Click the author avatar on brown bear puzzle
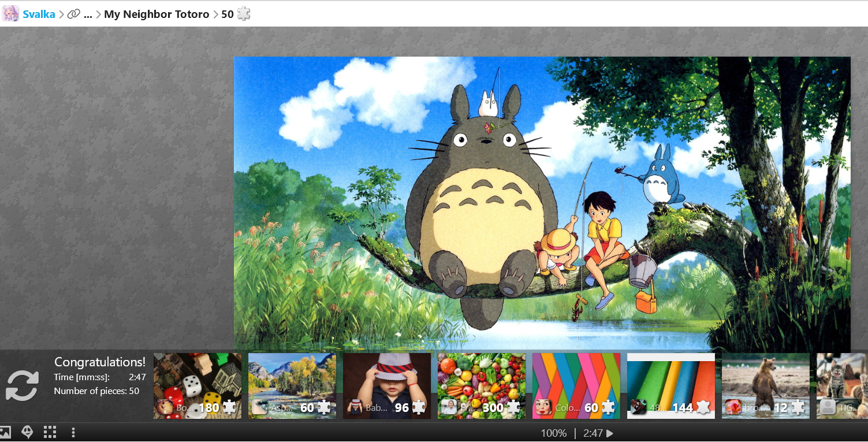This screenshot has height=442, width=868. tap(733, 407)
